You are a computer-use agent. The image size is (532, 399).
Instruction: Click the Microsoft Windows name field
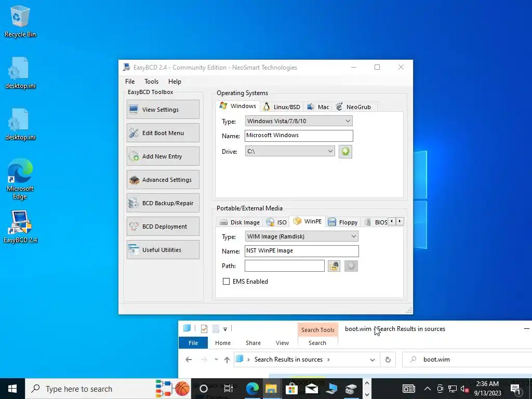click(299, 136)
